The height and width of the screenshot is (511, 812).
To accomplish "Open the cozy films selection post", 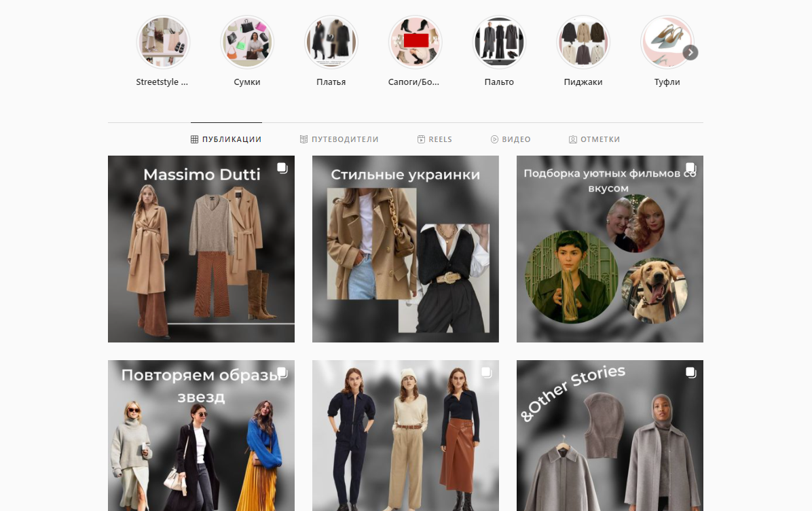I will [610, 249].
